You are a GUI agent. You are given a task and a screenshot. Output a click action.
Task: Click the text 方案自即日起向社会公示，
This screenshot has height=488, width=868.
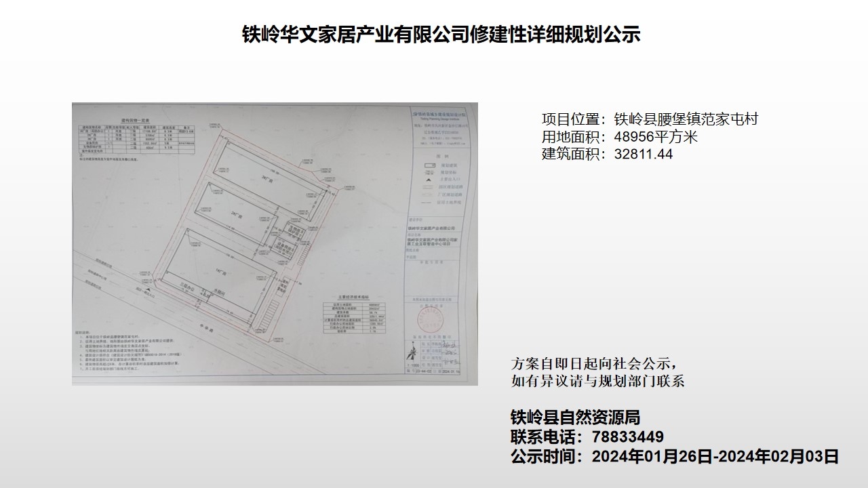click(594, 363)
